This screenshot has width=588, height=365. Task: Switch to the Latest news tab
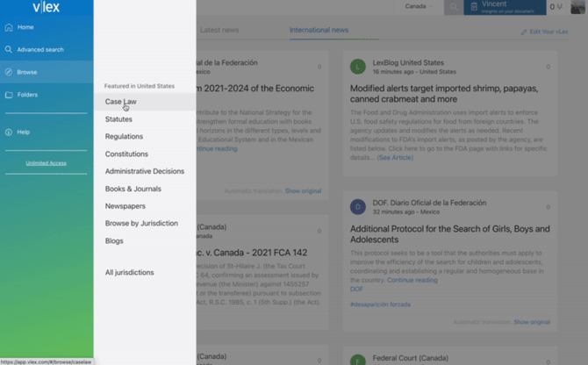219,30
